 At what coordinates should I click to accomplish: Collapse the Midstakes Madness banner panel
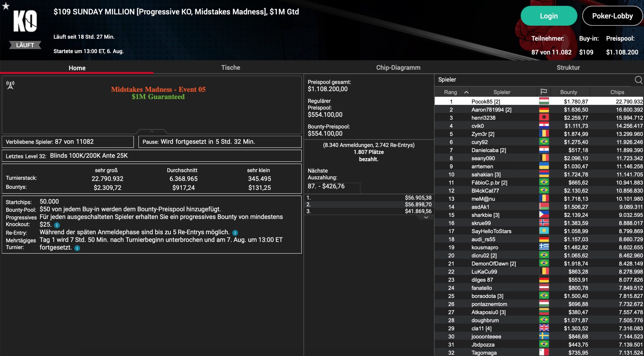pyautogui.click(x=151, y=131)
